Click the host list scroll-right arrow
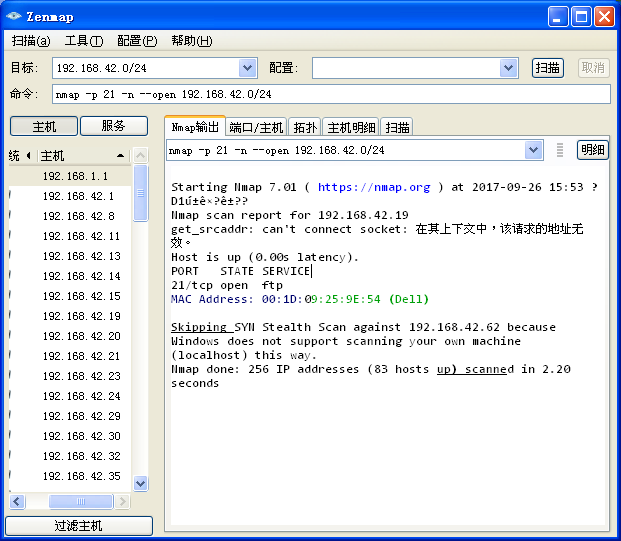Viewport: 621px width, 541px height. (122, 501)
